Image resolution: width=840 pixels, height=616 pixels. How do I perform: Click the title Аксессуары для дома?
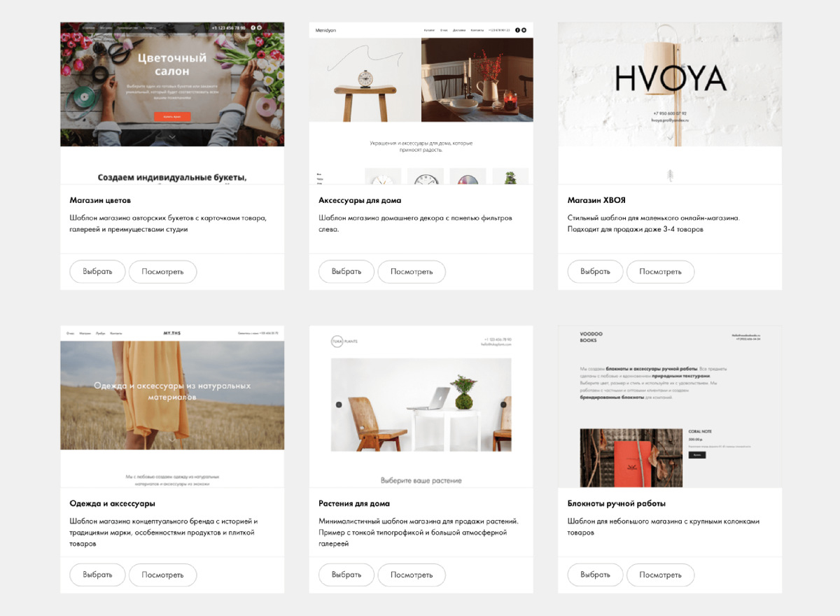(x=360, y=200)
